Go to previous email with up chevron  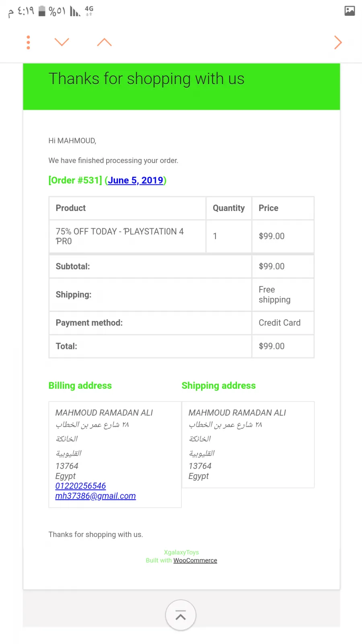104,42
